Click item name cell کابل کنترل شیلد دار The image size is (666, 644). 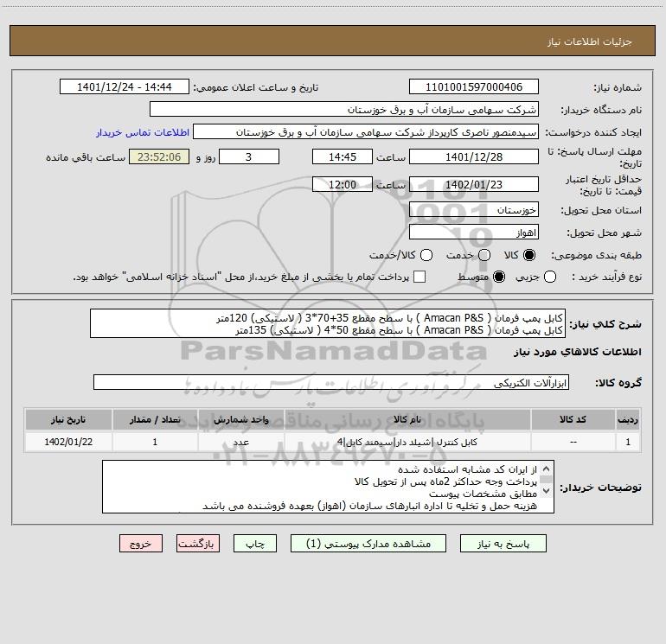point(407,442)
